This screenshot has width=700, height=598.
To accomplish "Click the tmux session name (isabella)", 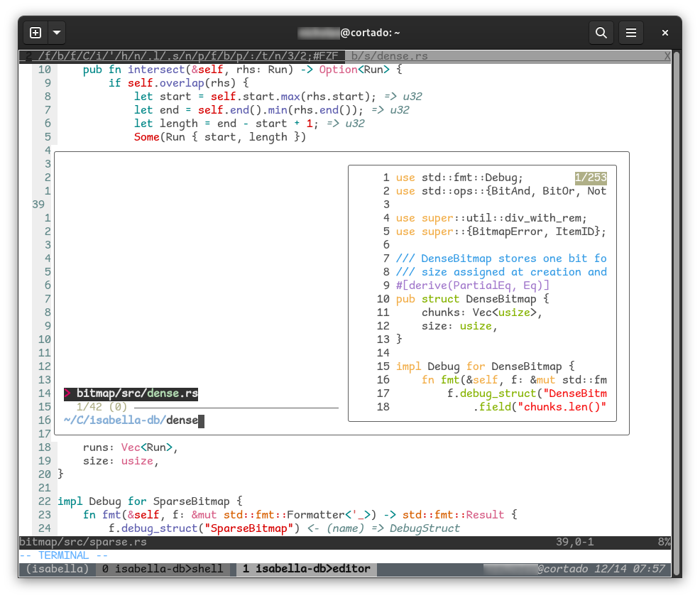I will pyautogui.click(x=57, y=569).
